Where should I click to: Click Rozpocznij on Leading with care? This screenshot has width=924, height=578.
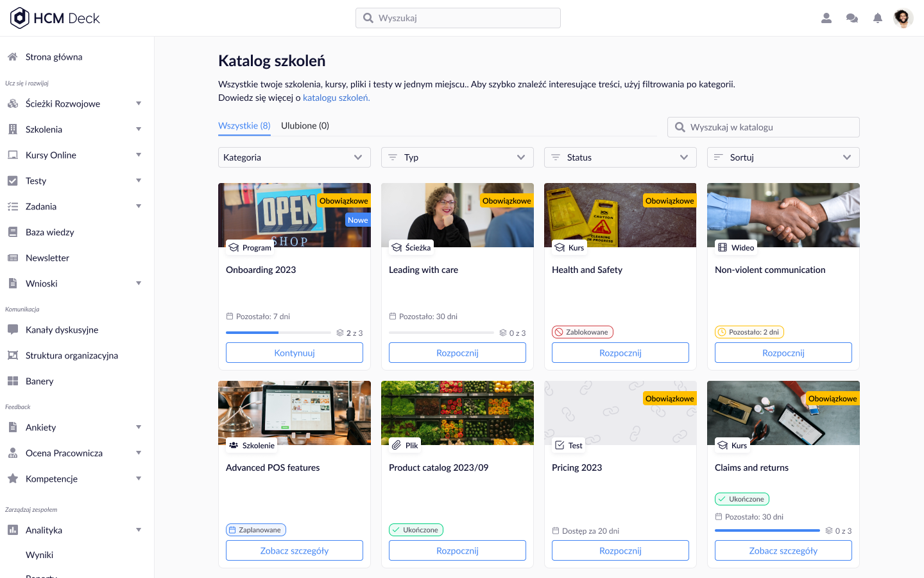[458, 353]
